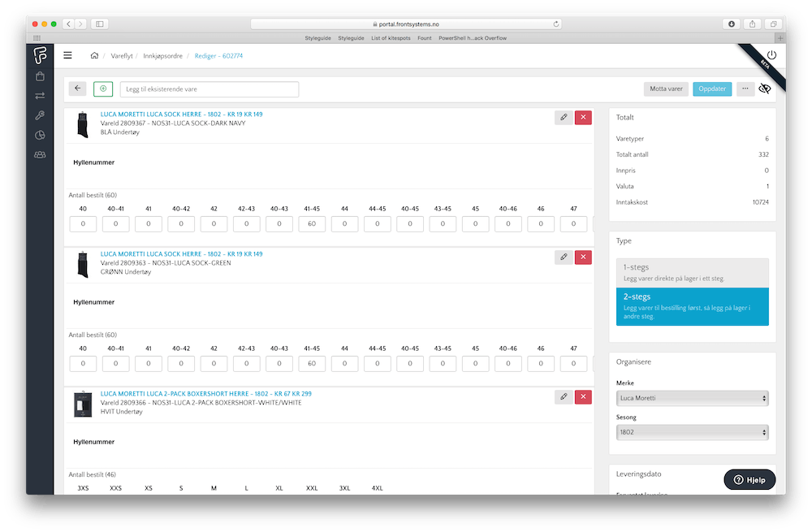Click the Oppdater button

coord(712,89)
